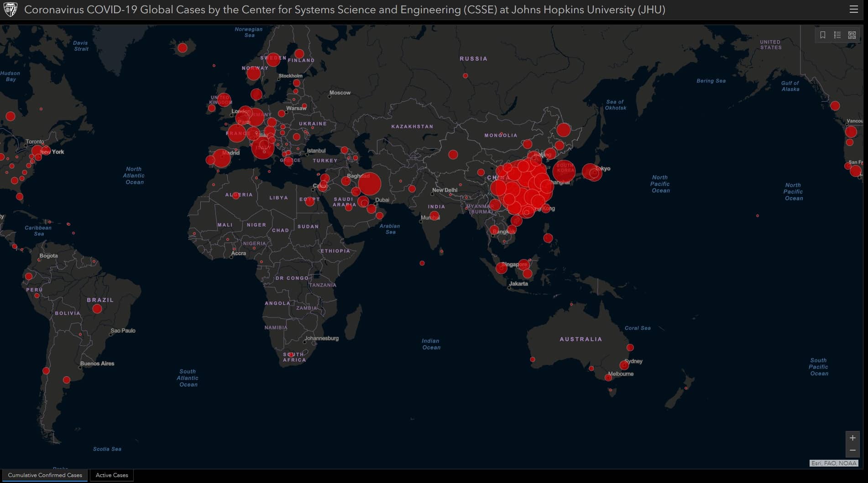868x483 pixels.
Task: Click the RUSSIA map label
Action: (473, 59)
